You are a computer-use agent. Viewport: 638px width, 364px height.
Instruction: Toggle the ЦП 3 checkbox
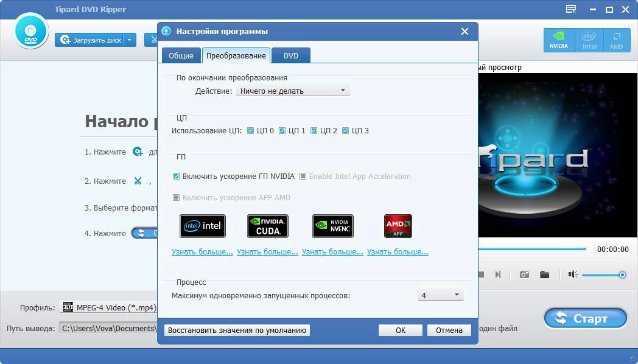[345, 130]
